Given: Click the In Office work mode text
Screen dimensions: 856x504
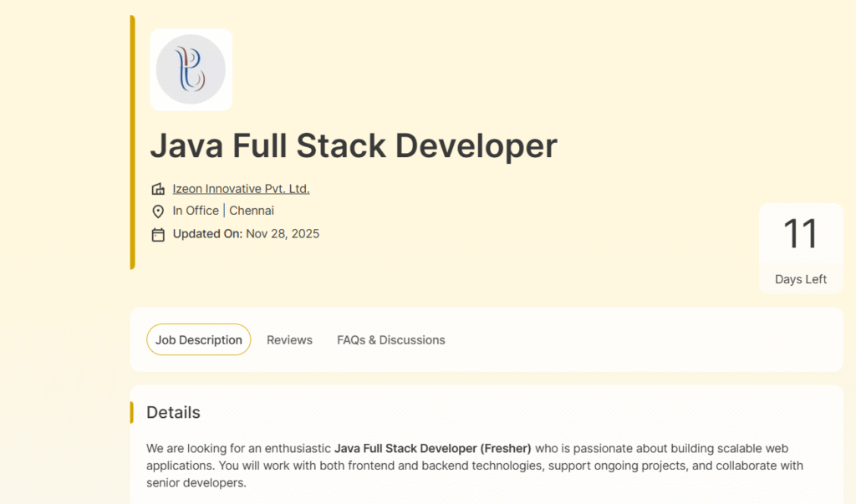Looking at the screenshot, I should 196,211.
